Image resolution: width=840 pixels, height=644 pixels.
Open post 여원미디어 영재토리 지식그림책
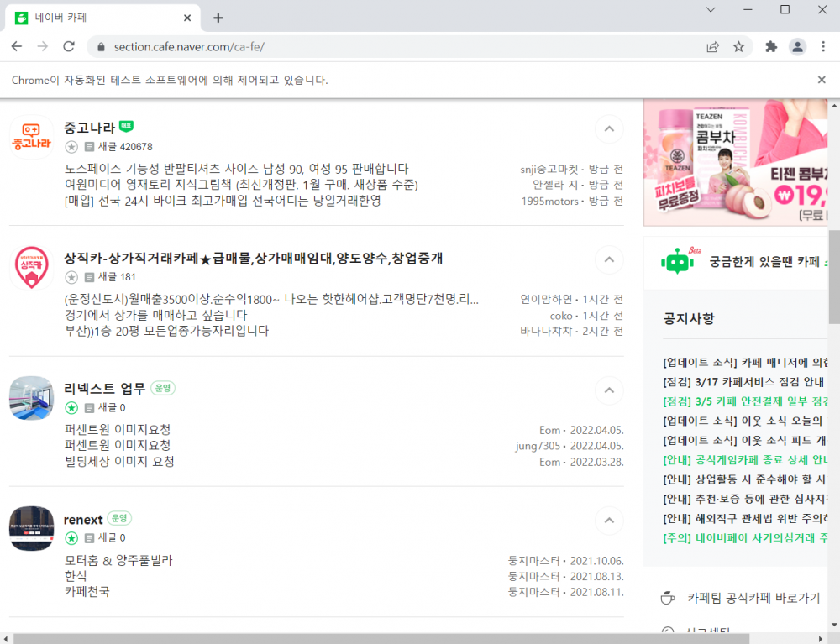pyautogui.click(x=241, y=185)
